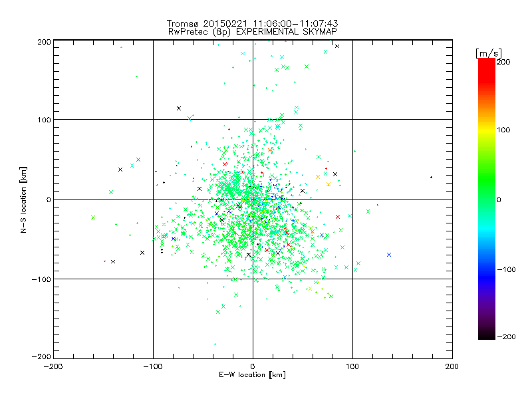Click the N-S axis tick label "100"
The image size is (532, 399).
coord(44,120)
